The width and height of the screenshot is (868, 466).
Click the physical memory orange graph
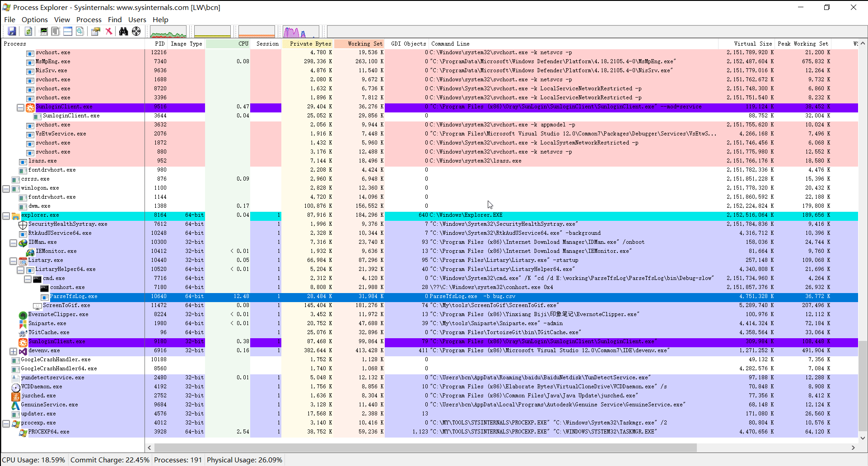point(257,32)
